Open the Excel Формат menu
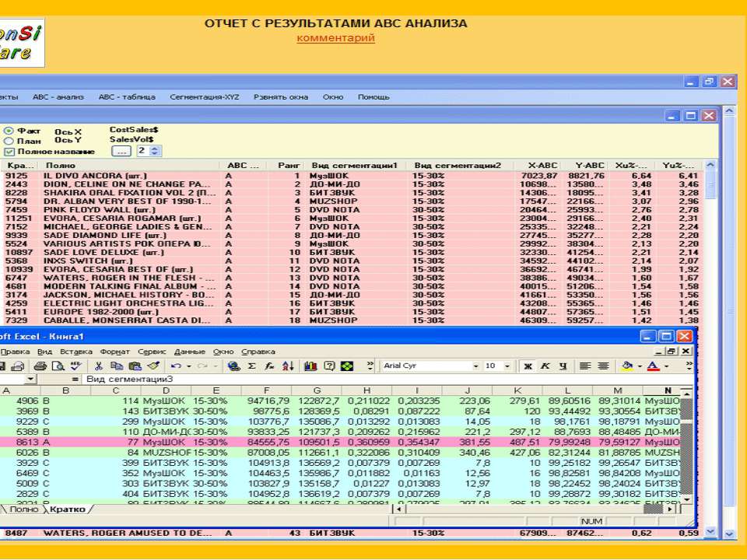The image size is (747, 560). (x=115, y=352)
